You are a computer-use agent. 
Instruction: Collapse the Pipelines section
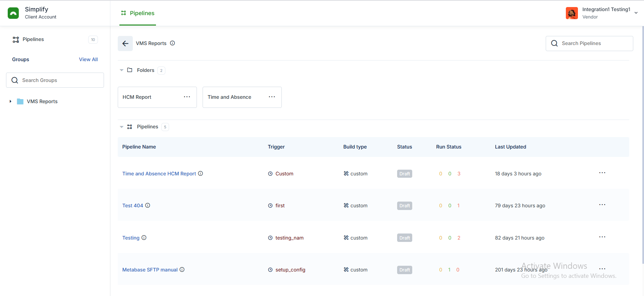121,127
